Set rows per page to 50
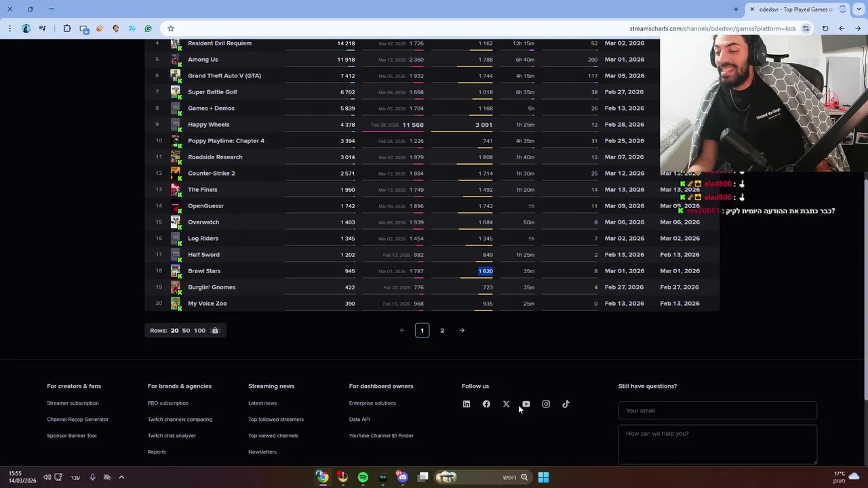The height and width of the screenshot is (488, 868). [x=186, y=331]
